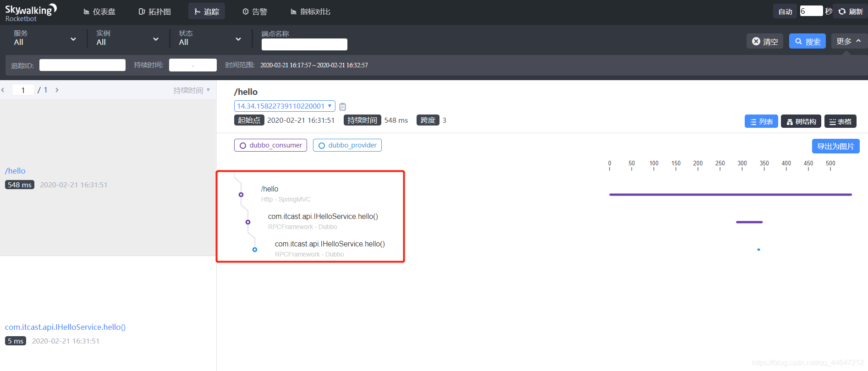Copy the trace ID with clipboard icon
Image resolution: width=868 pixels, height=371 pixels.
(342, 106)
